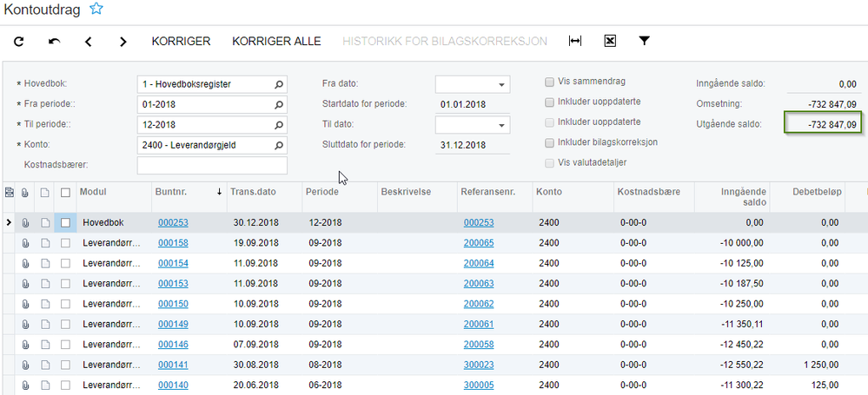This screenshot has height=395, width=868.
Task: Open Til dato date dropdown
Action: pyautogui.click(x=501, y=126)
